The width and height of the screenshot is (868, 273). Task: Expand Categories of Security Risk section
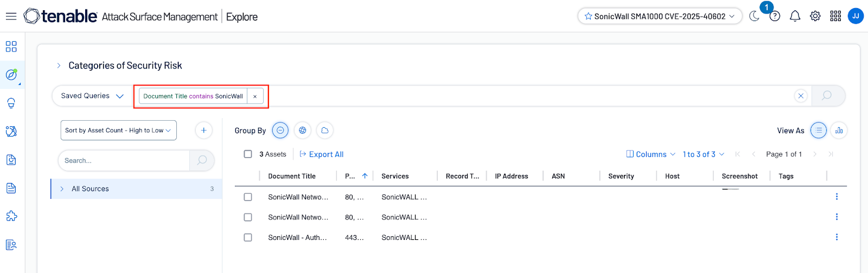[x=59, y=66]
